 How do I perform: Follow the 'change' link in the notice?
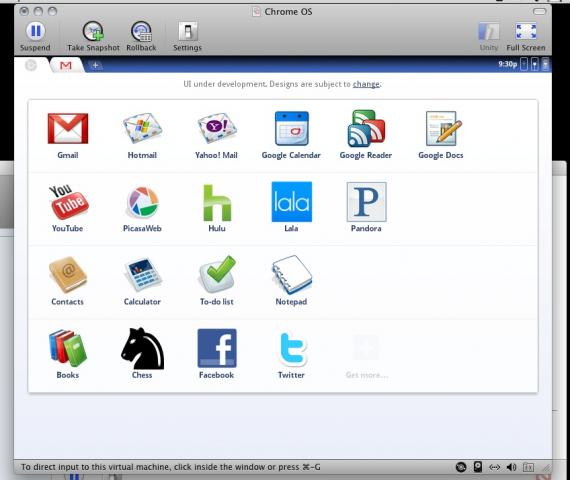pyautogui.click(x=366, y=84)
